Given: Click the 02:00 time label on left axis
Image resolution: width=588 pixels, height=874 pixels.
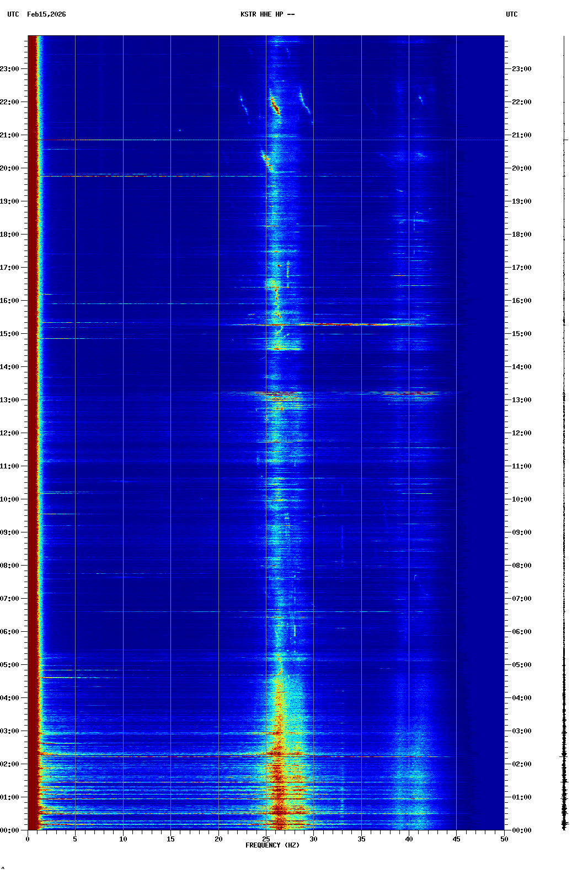Looking at the screenshot, I should point(10,764).
